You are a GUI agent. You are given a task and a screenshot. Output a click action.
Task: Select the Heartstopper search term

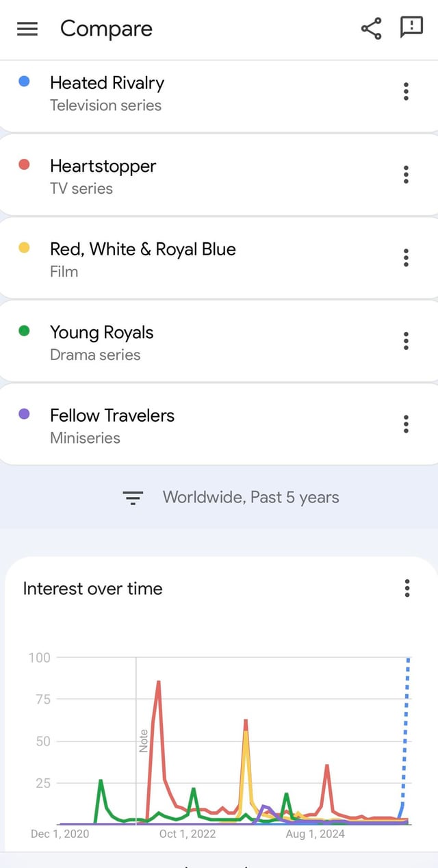point(103,166)
